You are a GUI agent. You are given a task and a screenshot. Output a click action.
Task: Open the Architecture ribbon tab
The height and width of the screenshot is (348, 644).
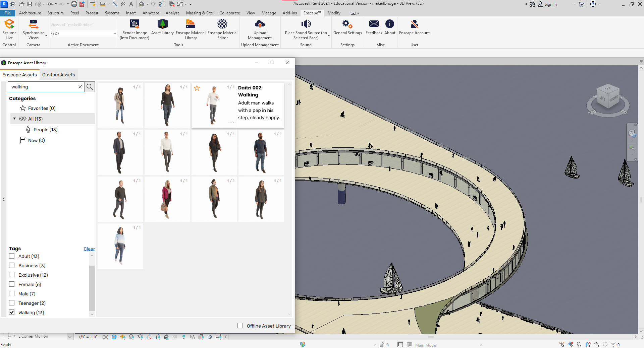[30, 13]
